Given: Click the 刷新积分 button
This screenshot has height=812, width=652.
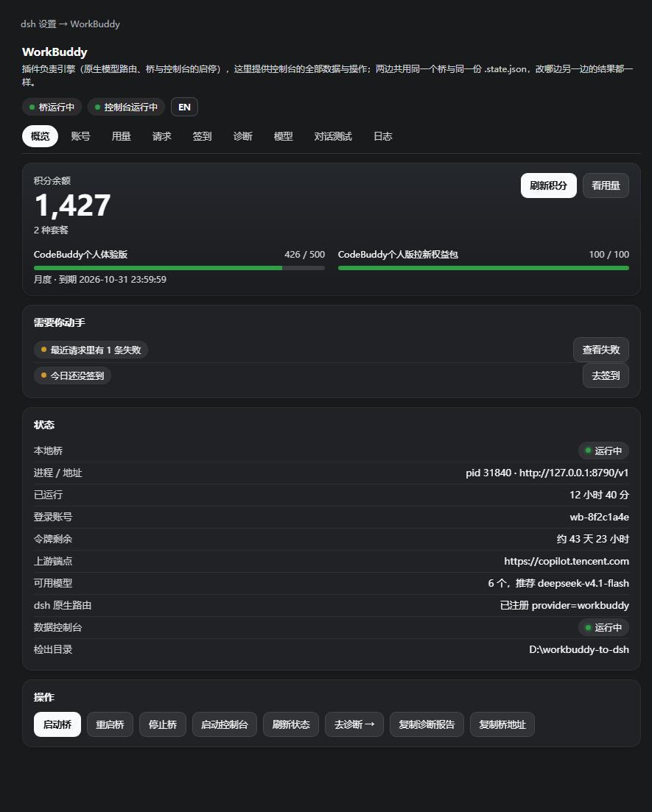Looking at the screenshot, I should click(548, 186).
